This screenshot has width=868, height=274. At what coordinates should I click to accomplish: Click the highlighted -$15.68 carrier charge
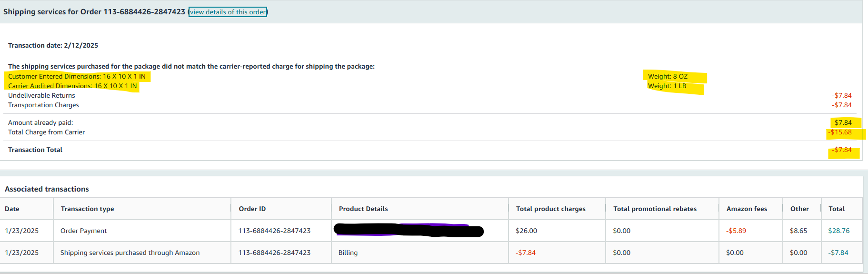840,132
